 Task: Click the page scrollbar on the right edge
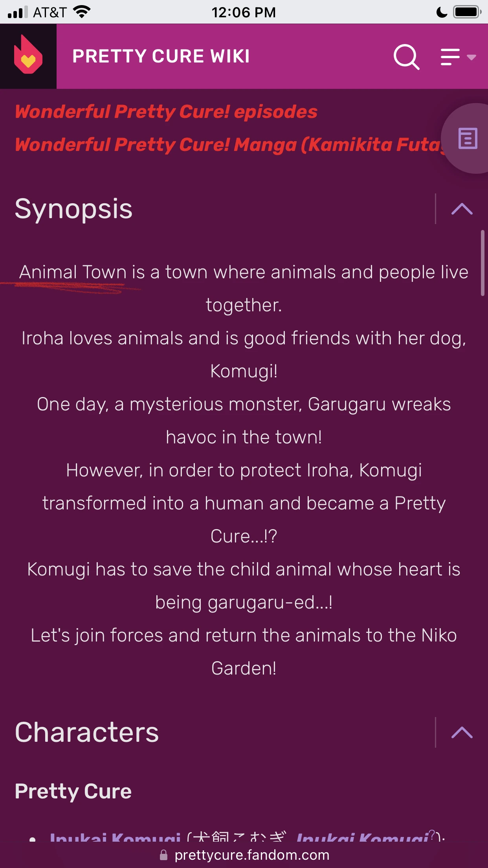pyautogui.click(x=482, y=263)
